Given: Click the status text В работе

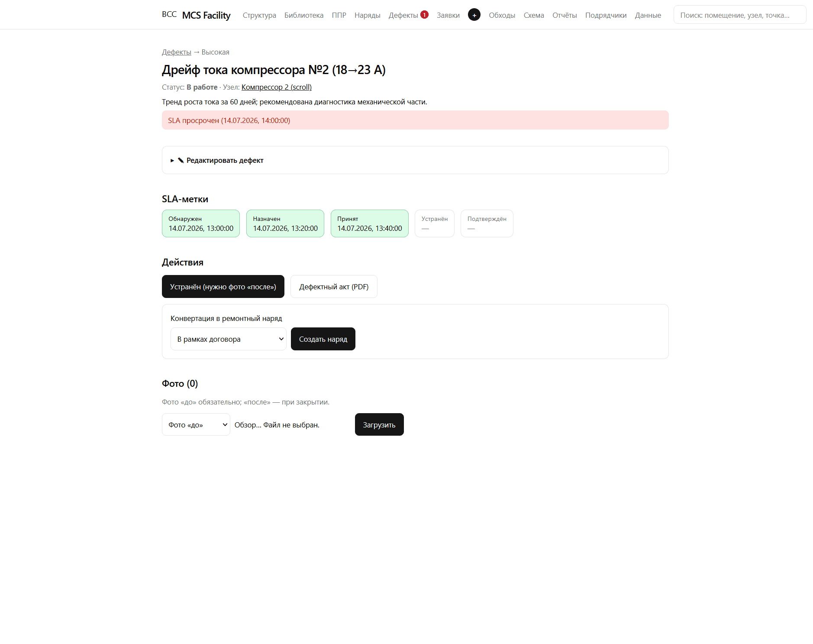Looking at the screenshot, I should [x=202, y=87].
